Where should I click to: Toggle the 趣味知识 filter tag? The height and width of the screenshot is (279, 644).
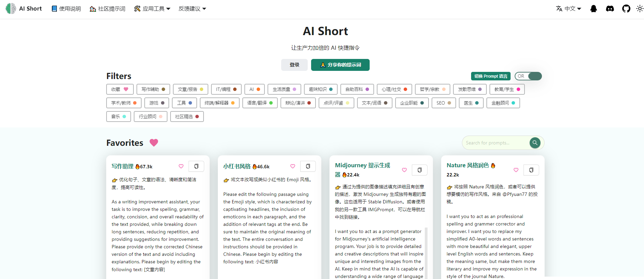coord(321,89)
